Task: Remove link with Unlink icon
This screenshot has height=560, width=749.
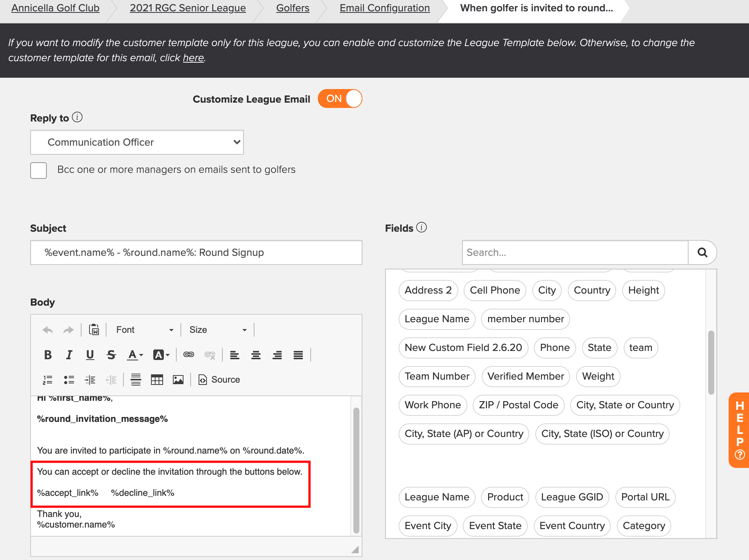Action: pos(210,355)
